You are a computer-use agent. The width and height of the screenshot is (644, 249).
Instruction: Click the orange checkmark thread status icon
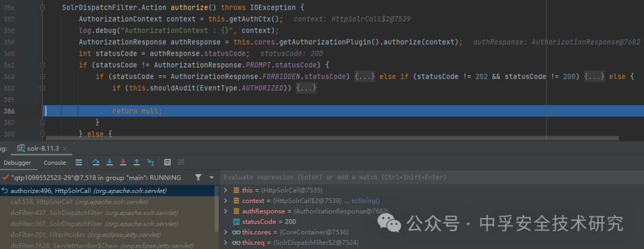tap(5, 177)
